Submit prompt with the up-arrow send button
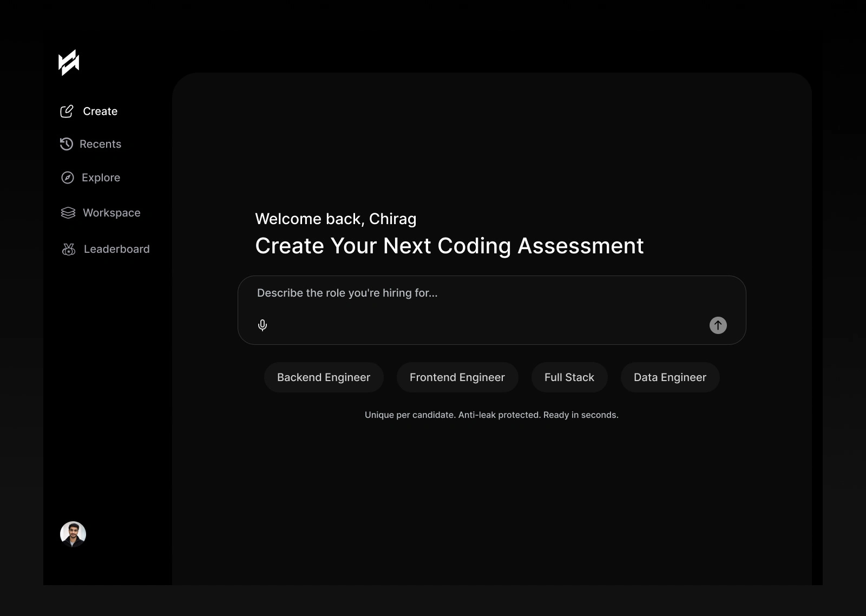The height and width of the screenshot is (616, 866). (718, 325)
